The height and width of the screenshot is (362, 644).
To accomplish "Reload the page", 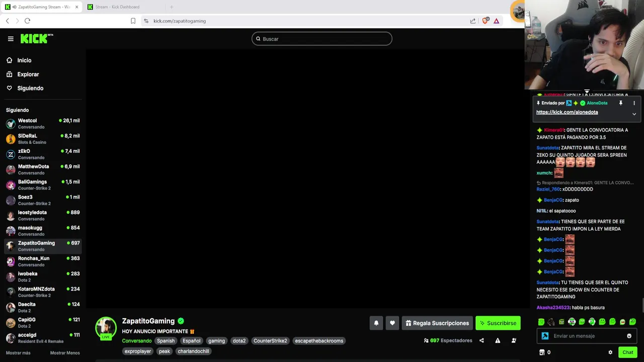I will (27, 21).
